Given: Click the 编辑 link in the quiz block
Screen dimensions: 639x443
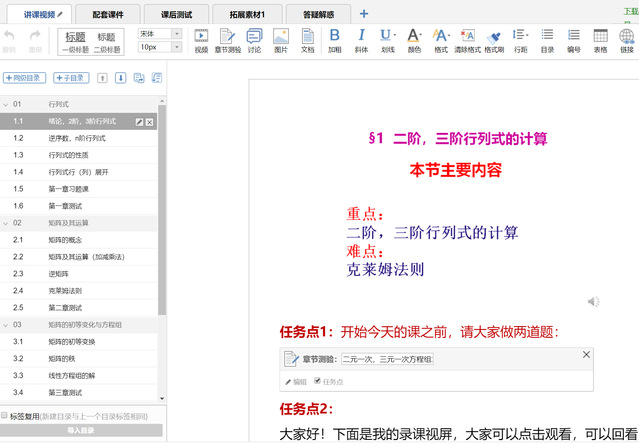Looking at the screenshot, I should 296,382.
